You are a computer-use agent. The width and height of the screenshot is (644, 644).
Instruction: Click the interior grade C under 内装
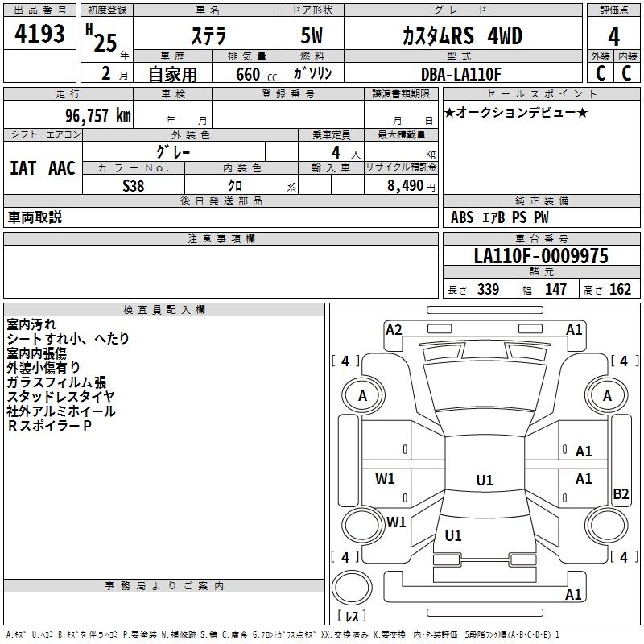(627, 73)
